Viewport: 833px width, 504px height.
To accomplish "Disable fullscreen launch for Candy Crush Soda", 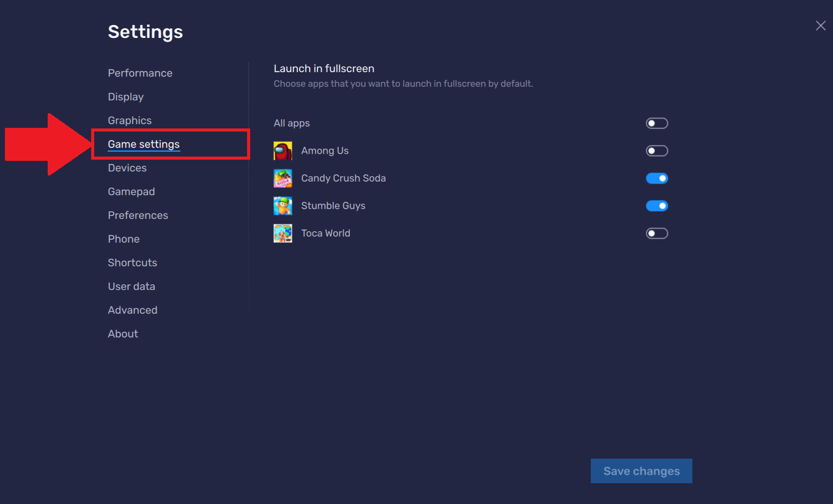I will 656,178.
